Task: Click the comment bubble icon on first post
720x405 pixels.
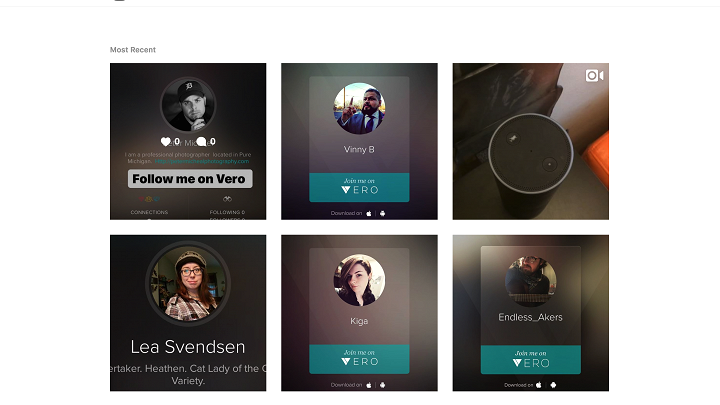Action: coord(202,142)
